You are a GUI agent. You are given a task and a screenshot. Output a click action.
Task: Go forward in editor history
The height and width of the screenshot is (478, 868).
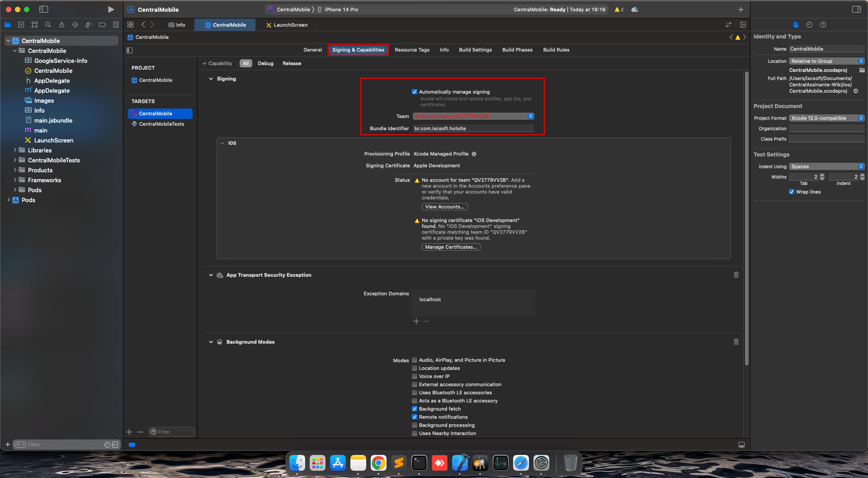tap(152, 25)
